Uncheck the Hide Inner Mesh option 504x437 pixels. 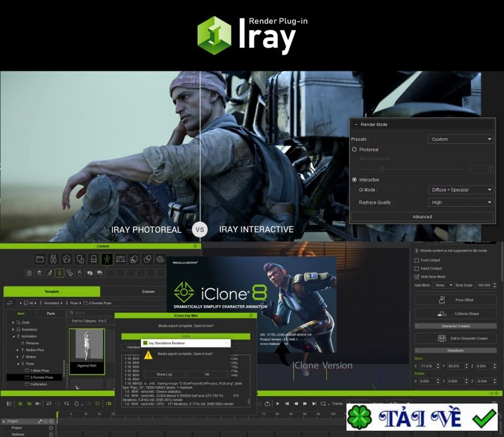(416, 276)
